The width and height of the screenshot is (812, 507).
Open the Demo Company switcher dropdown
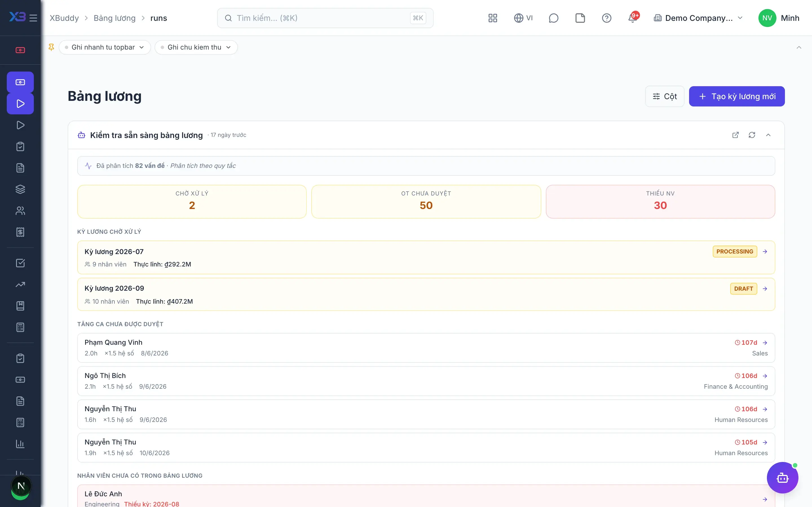698,18
